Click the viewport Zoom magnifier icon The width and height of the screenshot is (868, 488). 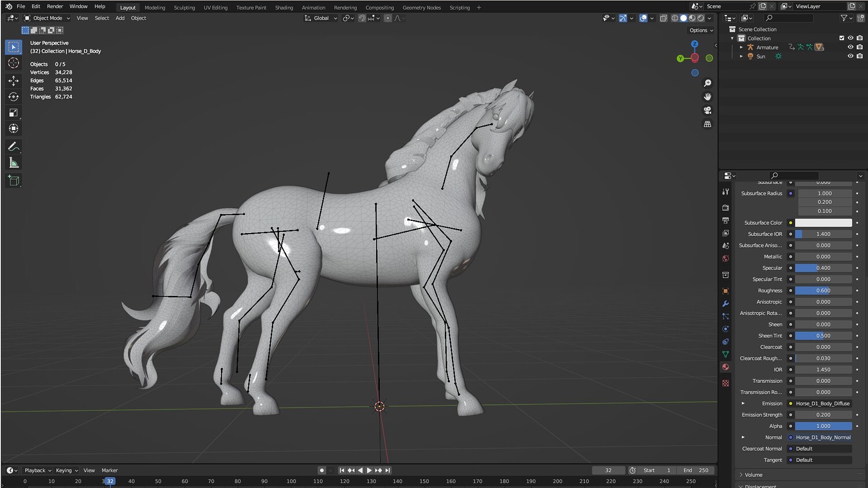pyautogui.click(x=707, y=83)
